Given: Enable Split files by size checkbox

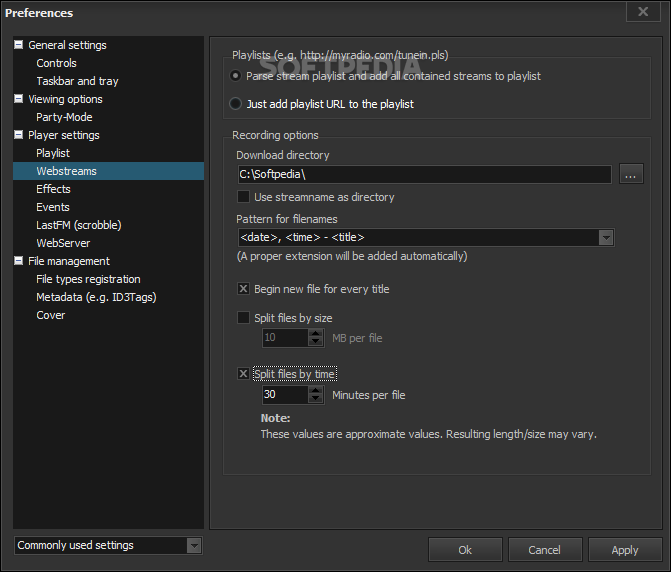Looking at the screenshot, I should (x=243, y=318).
